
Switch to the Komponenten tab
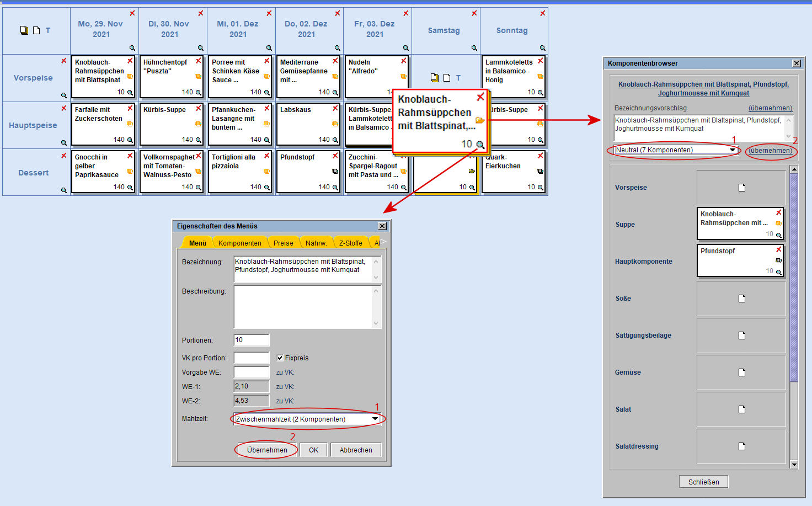pos(240,243)
